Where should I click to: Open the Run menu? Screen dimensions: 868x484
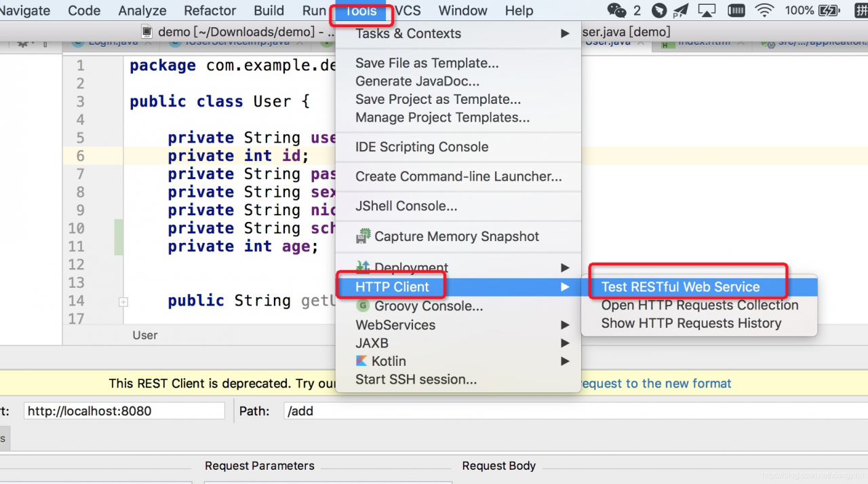pyautogui.click(x=314, y=10)
